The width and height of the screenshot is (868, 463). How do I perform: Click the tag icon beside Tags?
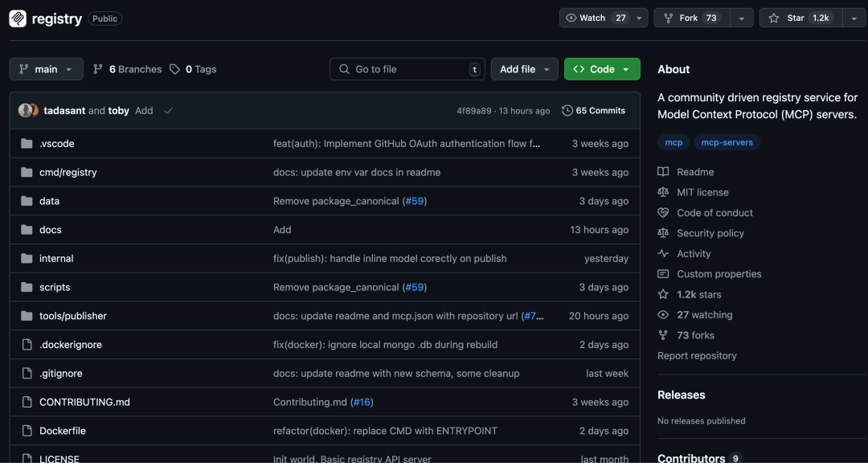[x=175, y=69]
